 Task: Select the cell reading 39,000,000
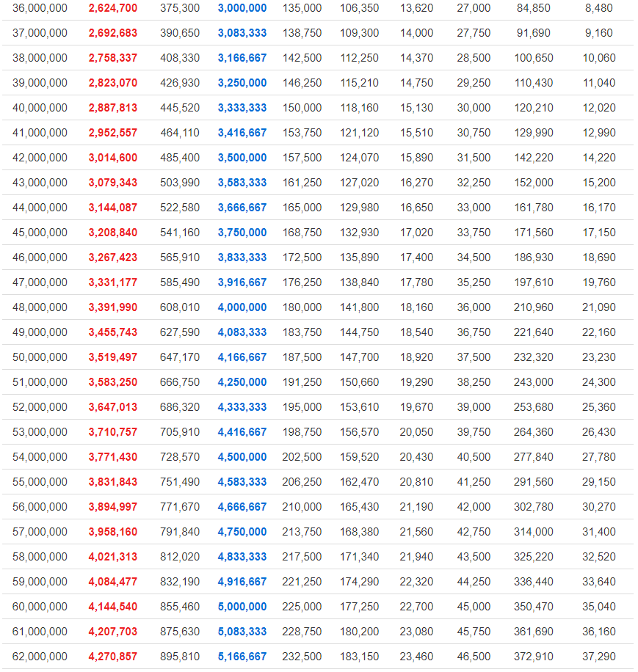[40, 83]
